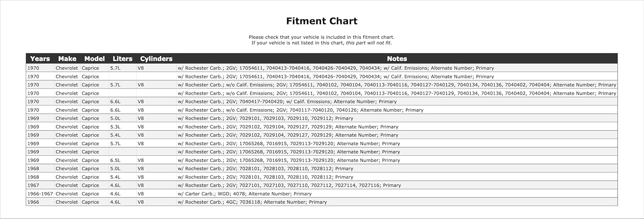The width and height of the screenshot is (644, 219).
Task: Click the Notes column header
Action: click(397, 59)
